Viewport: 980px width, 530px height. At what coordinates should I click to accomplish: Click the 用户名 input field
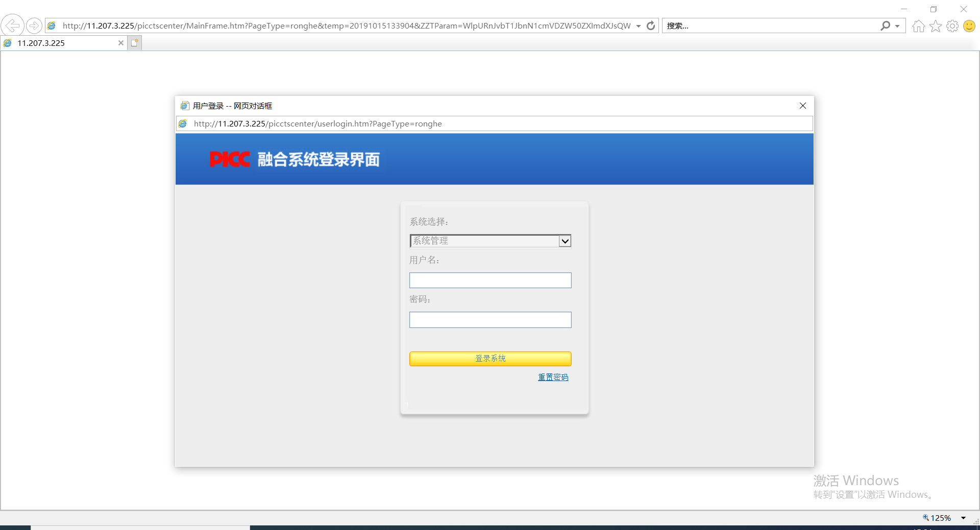[491, 280]
